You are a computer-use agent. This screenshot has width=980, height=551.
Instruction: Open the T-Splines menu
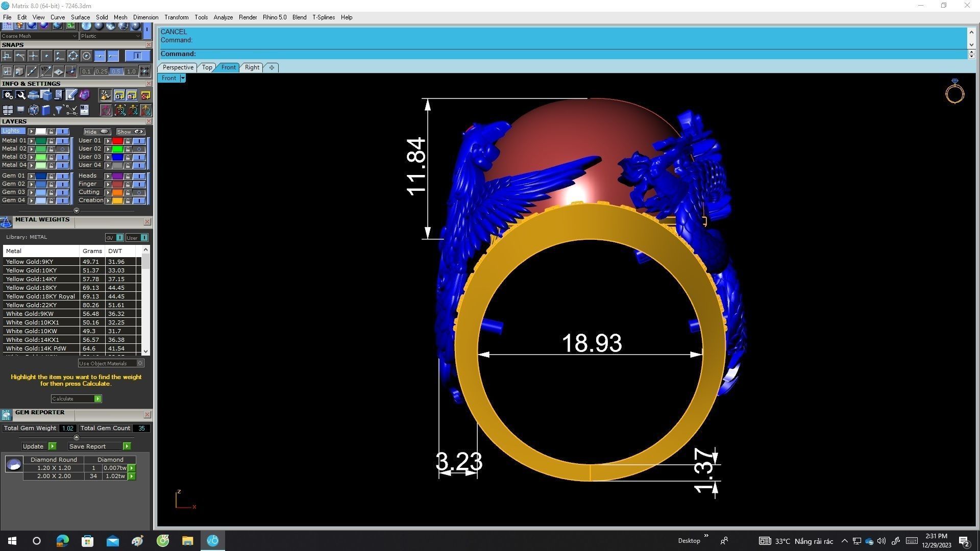[x=323, y=17]
